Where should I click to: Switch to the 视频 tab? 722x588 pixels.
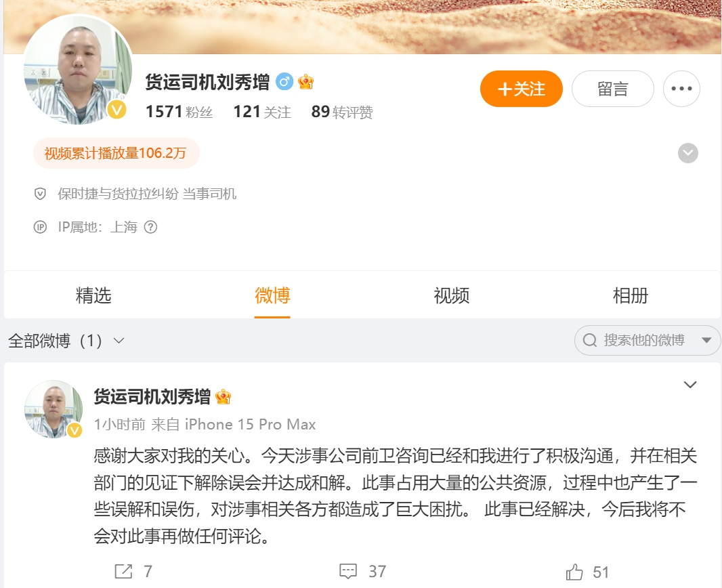pos(451,295)
